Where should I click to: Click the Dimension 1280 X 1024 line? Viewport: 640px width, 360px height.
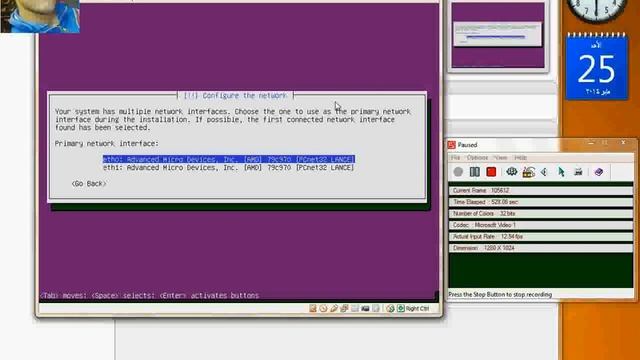pos(541,248)
